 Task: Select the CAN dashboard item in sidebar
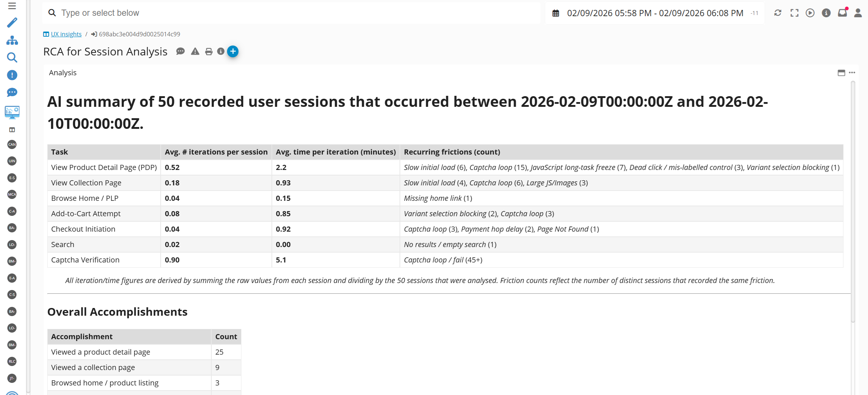[x=12, y=144]
